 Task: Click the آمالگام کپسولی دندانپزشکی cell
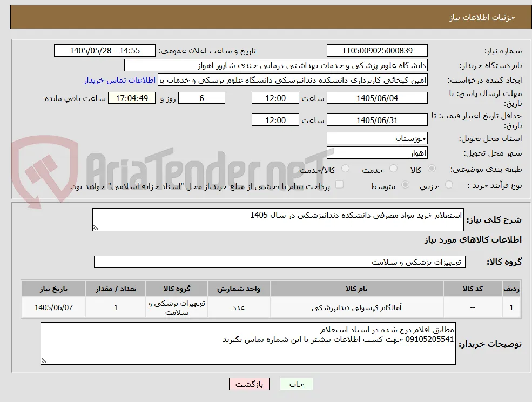click(x=356, y=307)
